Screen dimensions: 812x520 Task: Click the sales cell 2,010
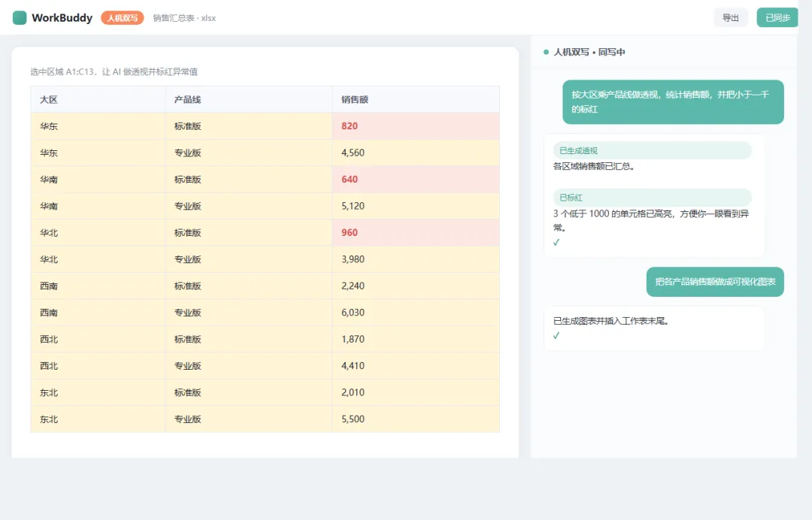click(416, 392)
